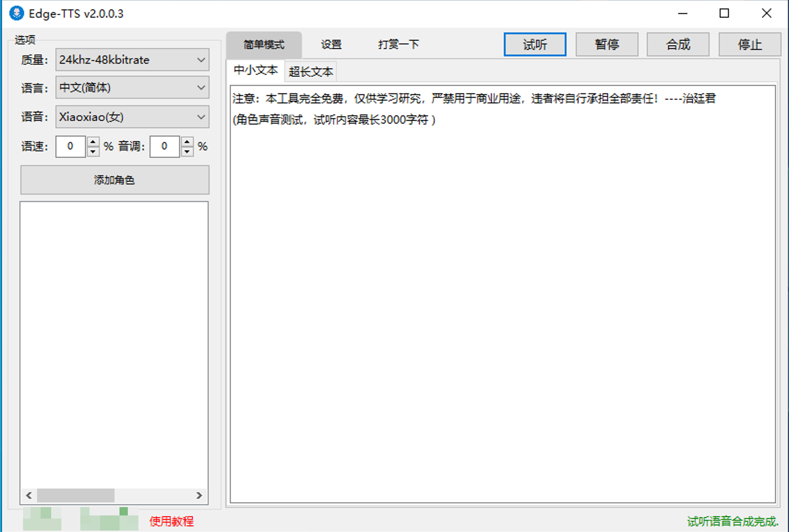Open the 质量 quality dropdown
This screenshot has height=532, width=789.
pyautogui.click(x=132, y=60)
